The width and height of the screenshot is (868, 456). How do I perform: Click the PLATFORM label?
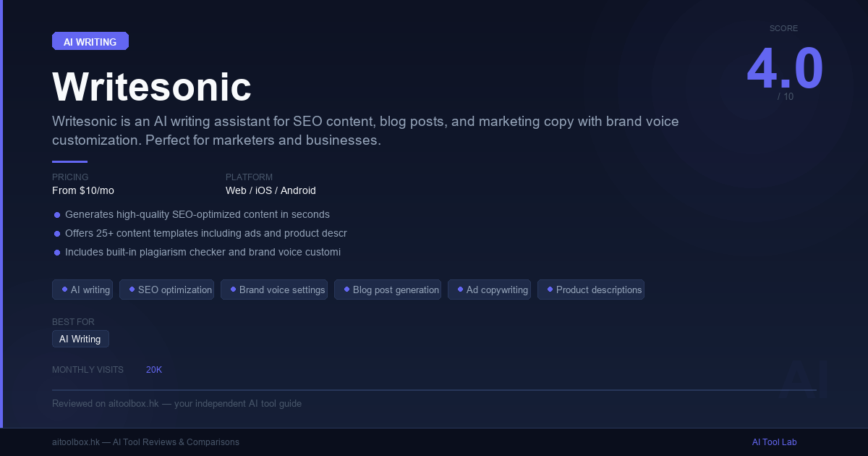point(249,177)
